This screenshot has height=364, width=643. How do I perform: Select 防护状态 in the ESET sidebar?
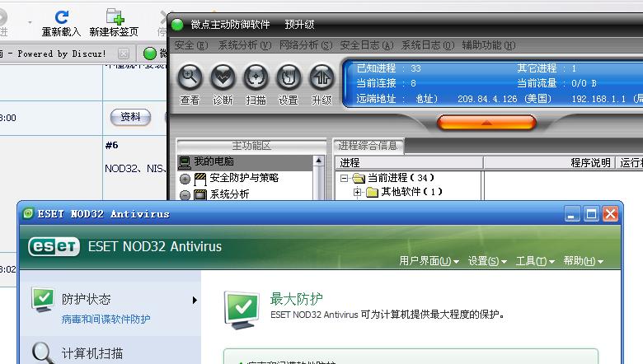tap(86, 299)
